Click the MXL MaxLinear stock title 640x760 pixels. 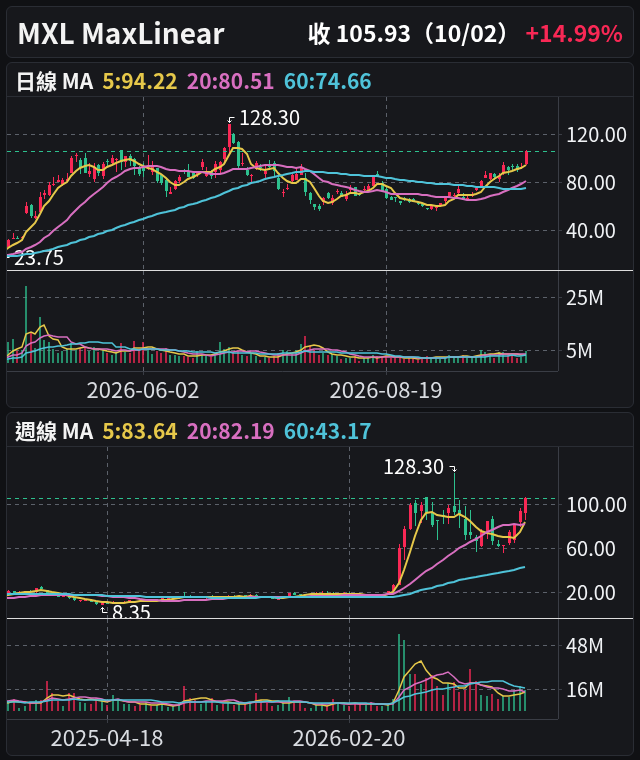coord(121,34)
